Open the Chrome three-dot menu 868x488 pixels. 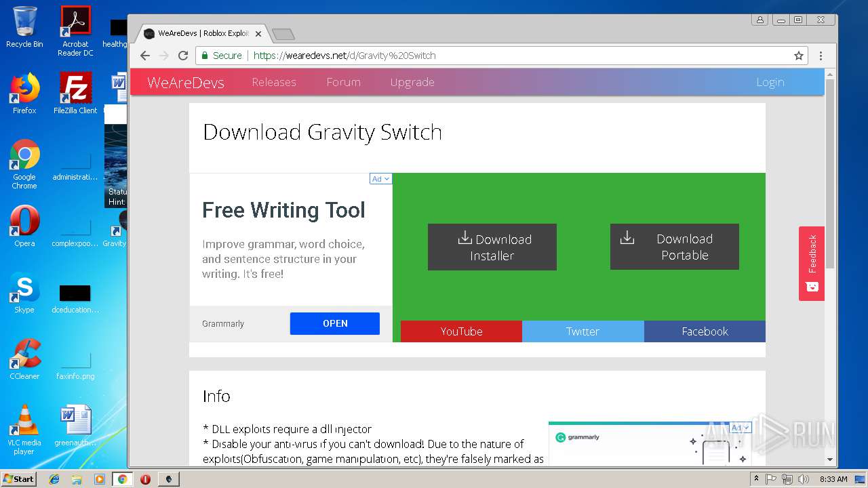821,56
